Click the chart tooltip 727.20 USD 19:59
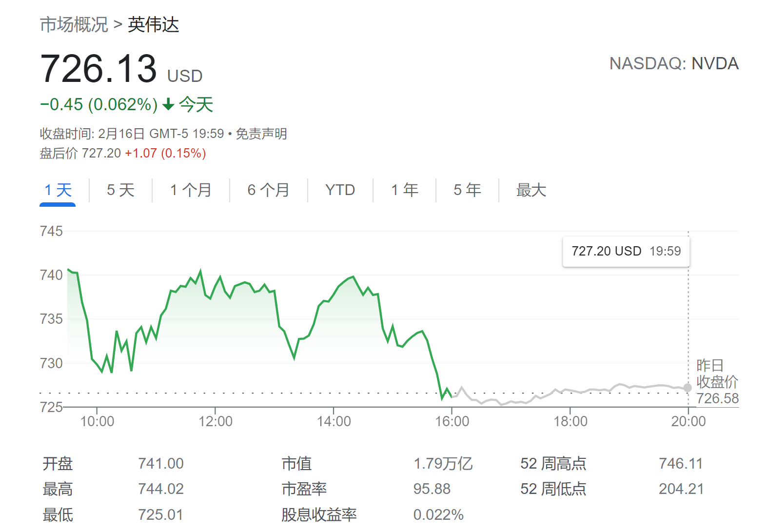Image resolution: width=769 pixels, height=532 pixels. pyautogui.click(x=626, y=251)
